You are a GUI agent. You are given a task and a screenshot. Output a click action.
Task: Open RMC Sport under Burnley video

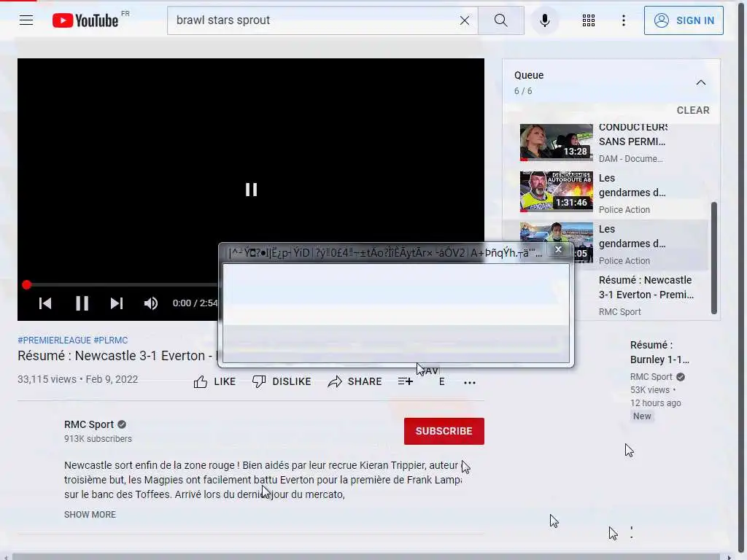click(x=651, y=377)
